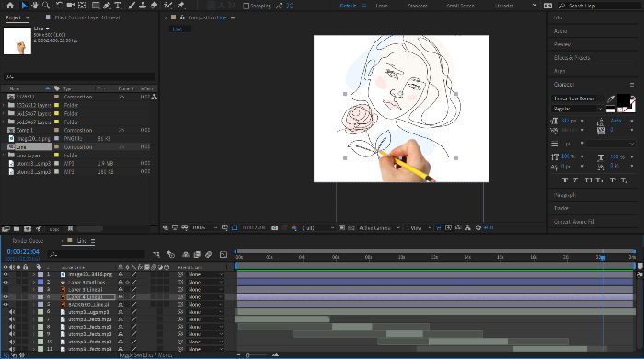Hide layer 1 image png with eye toggle
The height and width of the screenshot is (359, 644).
[x=6, y=274]
